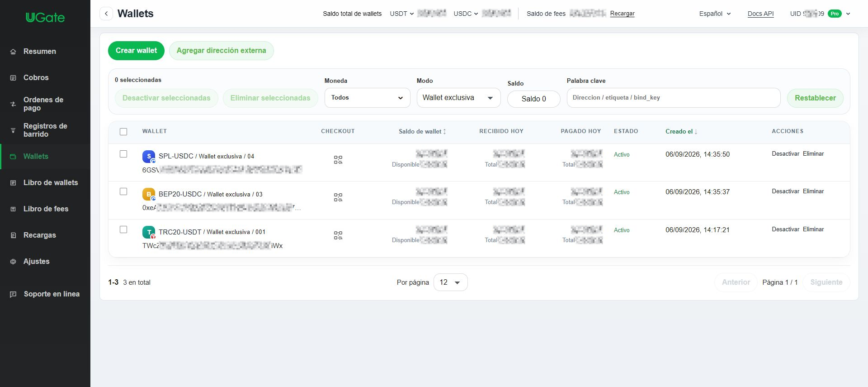868x387 pixels.
Task: Sort by Saldo de wallet column
Action: 422,132
